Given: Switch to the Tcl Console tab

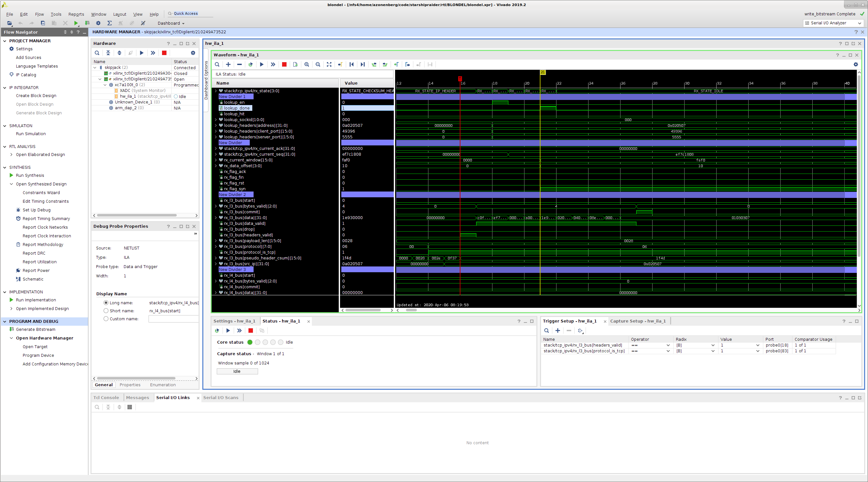Looking at the screenshot, I should pyautogui.click(x=106, y=398).
